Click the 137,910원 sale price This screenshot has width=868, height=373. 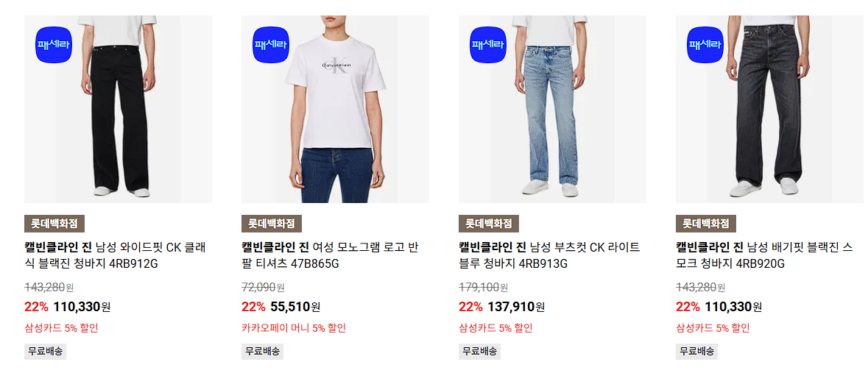(x=516, y=307)
